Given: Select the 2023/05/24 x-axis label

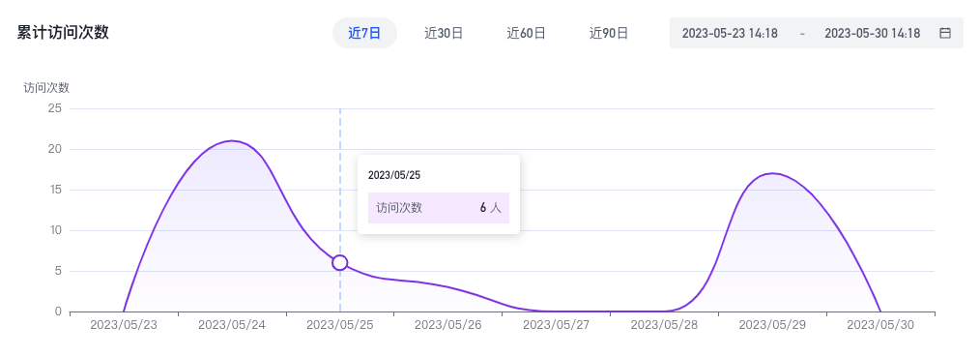Looking at the screenshot, I should point(232,325).
